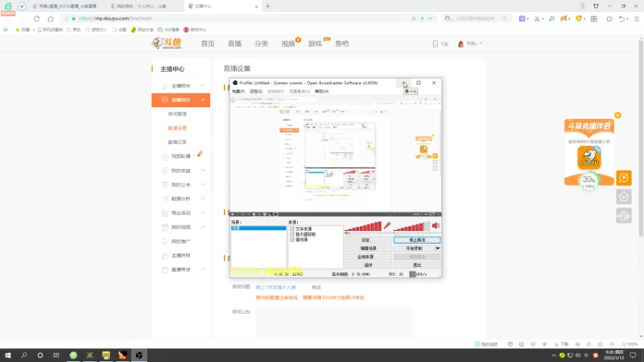Close the Douyu live companion ad popup

pyautogui.click(x=617, y=115)
